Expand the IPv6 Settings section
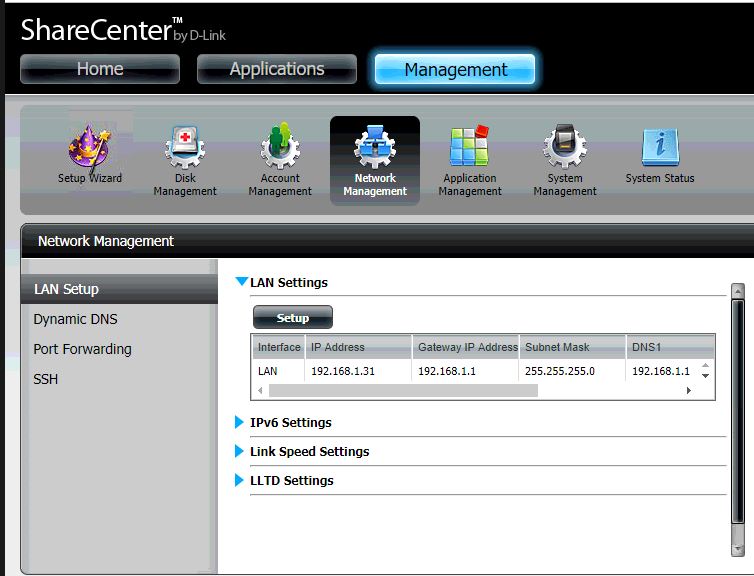 click(x=239, y=423)
